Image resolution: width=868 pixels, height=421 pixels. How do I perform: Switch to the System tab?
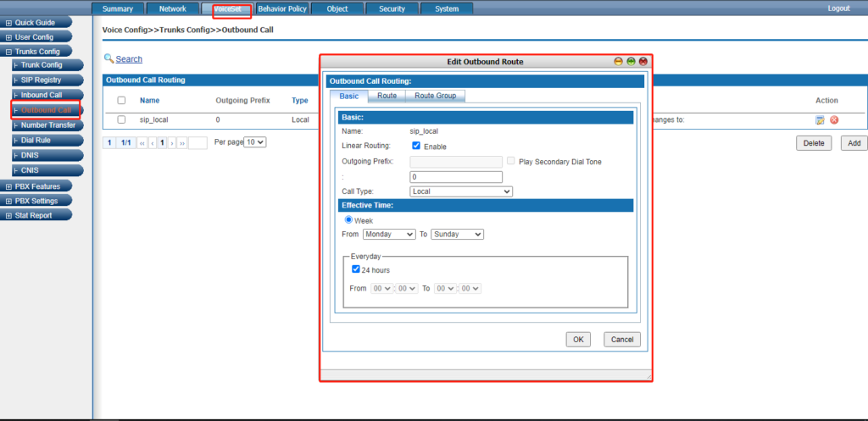click(x=447, y=8)
